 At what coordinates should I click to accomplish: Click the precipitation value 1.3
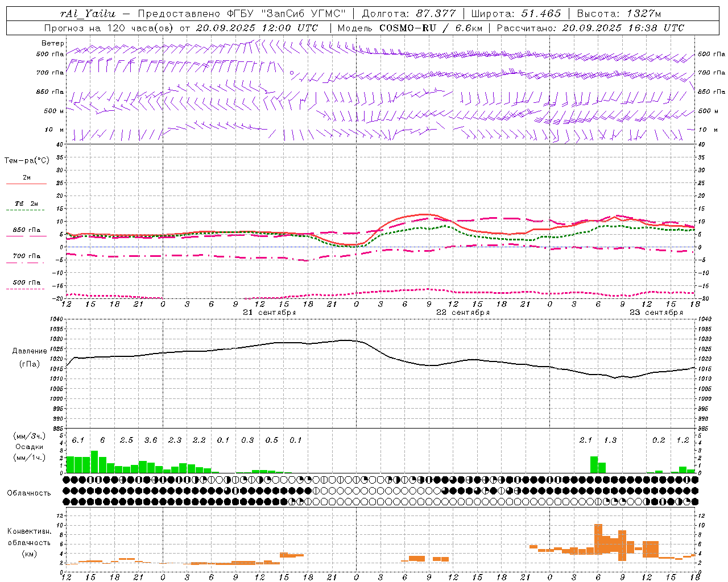(610, 440)
